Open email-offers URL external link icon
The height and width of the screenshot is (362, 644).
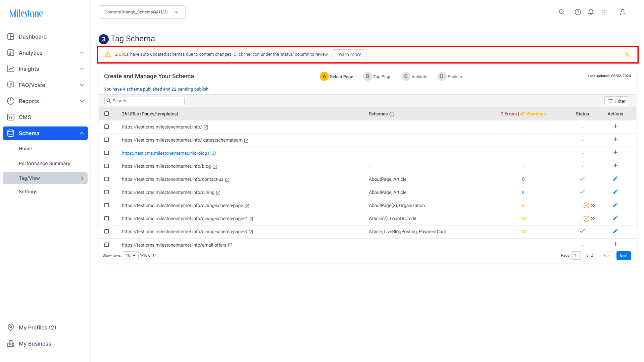click(x=230, y=245)
